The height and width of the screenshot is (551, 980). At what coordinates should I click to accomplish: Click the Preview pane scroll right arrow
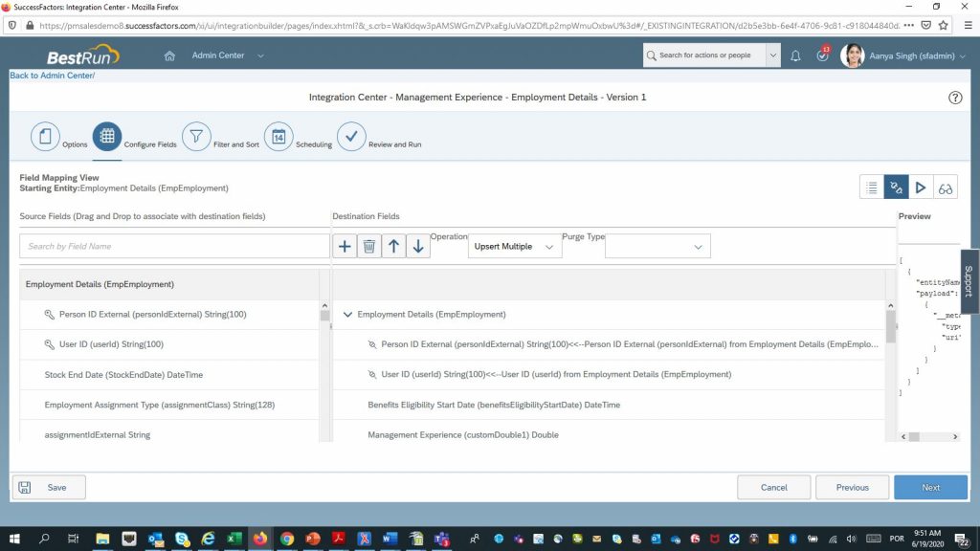(x=954, y=436)
